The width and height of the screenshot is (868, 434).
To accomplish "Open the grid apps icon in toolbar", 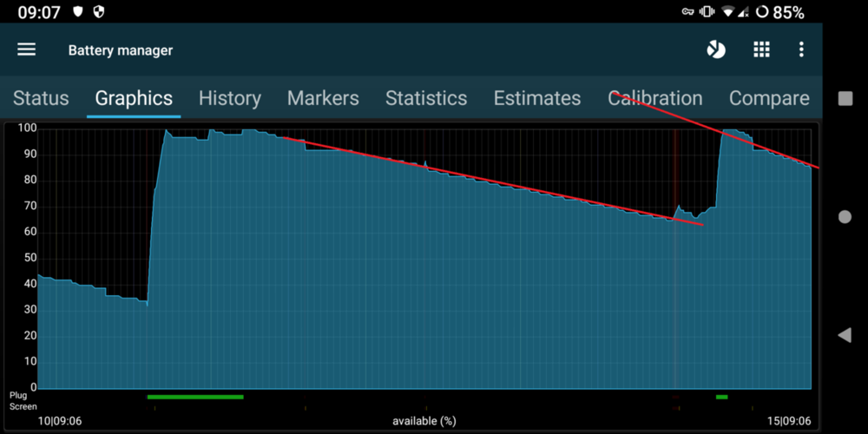I will point(761,49).
